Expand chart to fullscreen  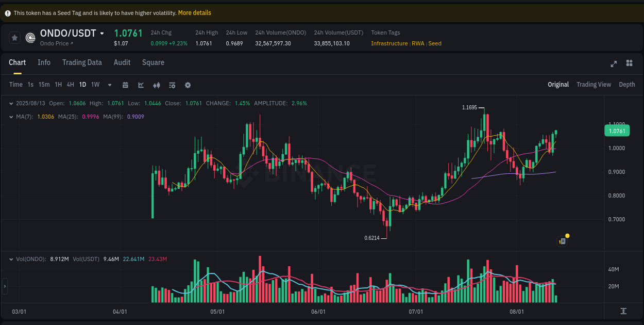coord(613,64)
